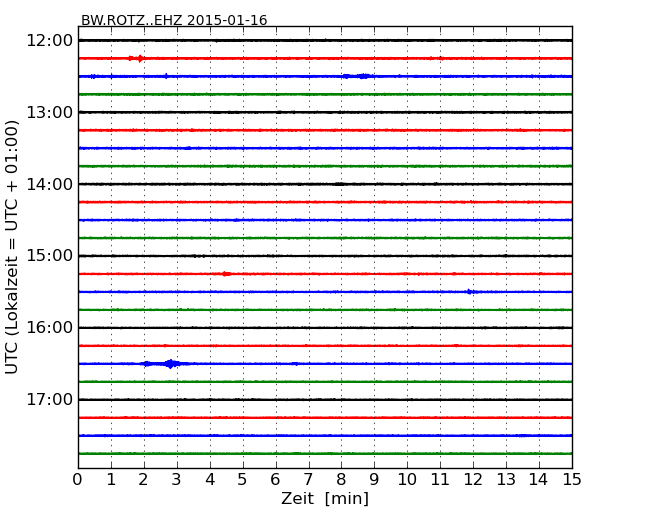The height and width of the screenshot is (520, 650).
Task: Click the x-axis label Zeit [min]
Action: coord(325,498)
